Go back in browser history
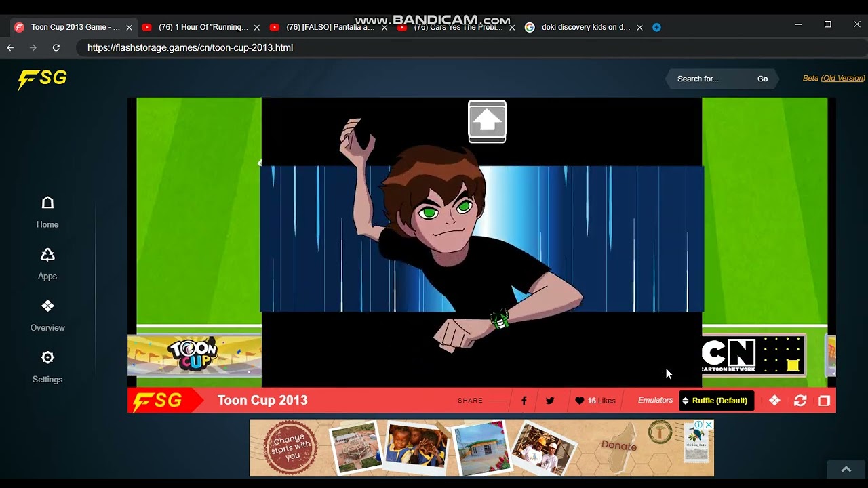Viewport: 868px width, 488px height. point(10,47)
